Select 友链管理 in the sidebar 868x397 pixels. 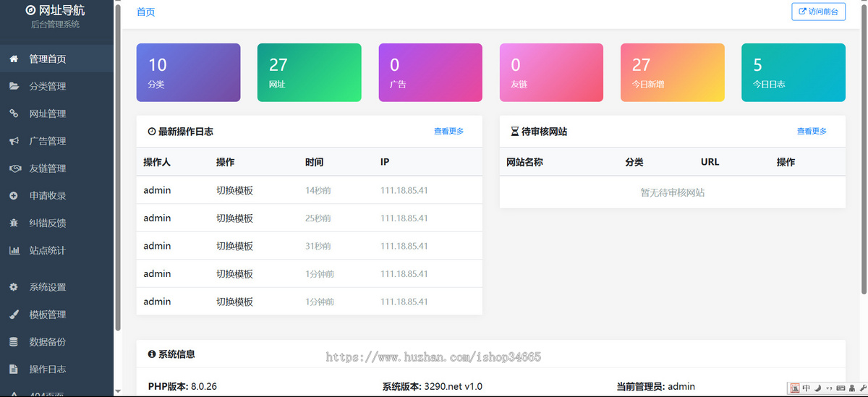(x=56, y=168)
